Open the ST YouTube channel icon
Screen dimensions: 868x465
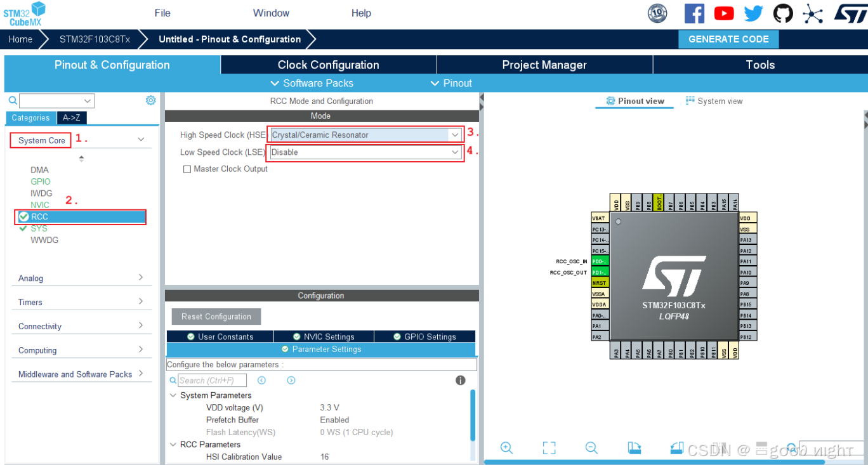[724, 13]
